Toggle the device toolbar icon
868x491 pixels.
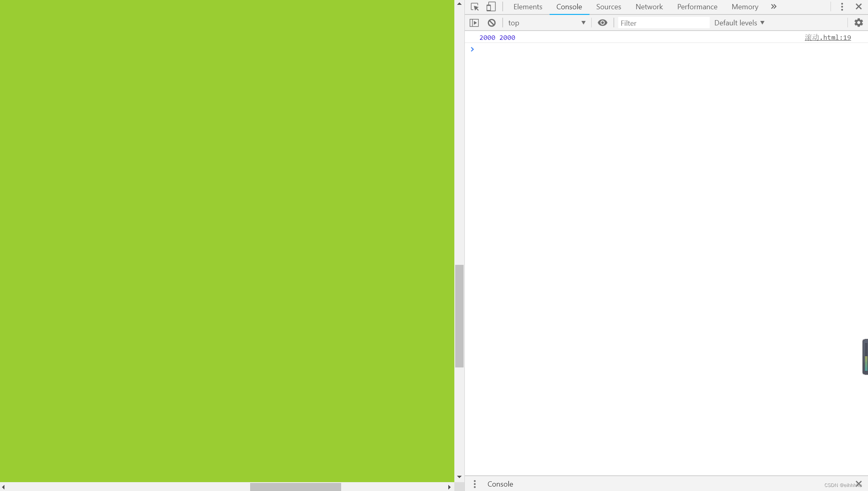click(491, 7)
